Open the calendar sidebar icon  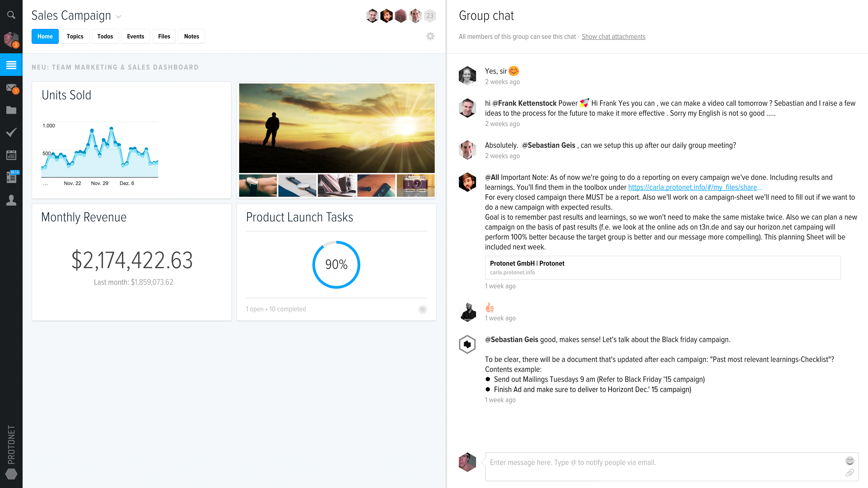pos(11,155)
